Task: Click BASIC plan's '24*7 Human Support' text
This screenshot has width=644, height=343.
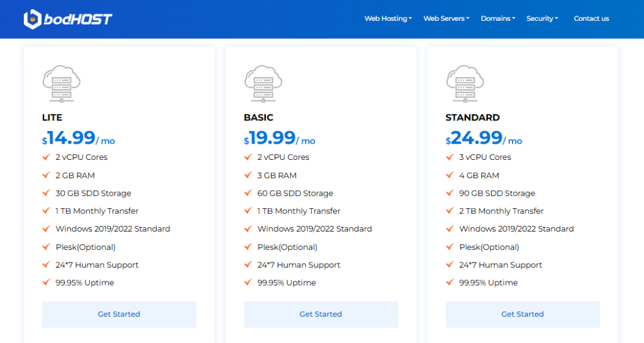Action: coord(299,265)
